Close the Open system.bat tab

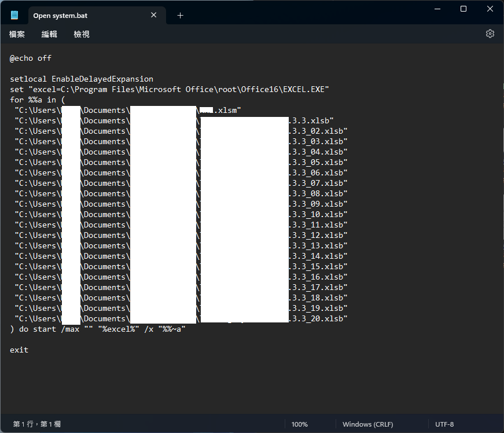click(x=154, y=15)
